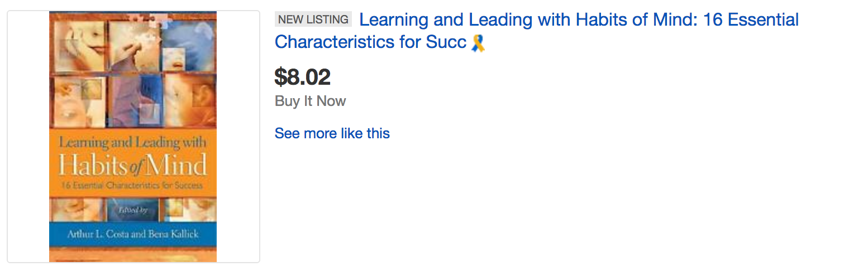The width and height of the screenshot is (868, 271).
Task: Click the See more like this link
Action: (x=332, y=134)
